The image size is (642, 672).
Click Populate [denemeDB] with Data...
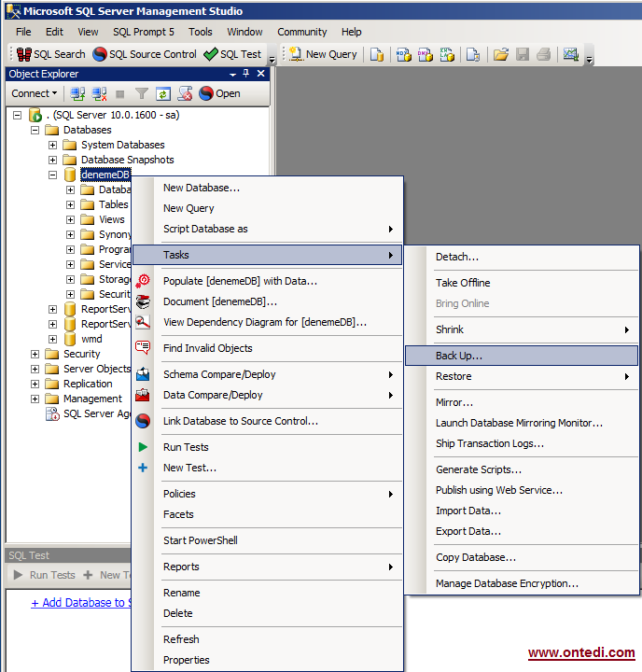tap(268, 281)
